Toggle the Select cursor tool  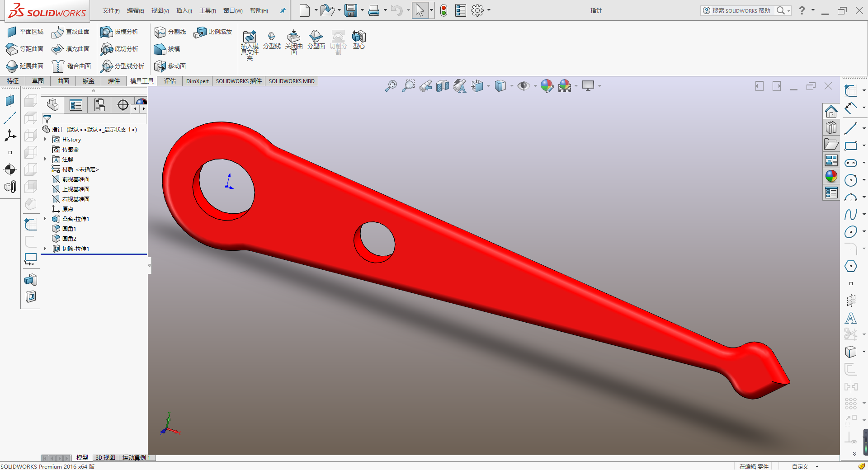pos(420,10)
